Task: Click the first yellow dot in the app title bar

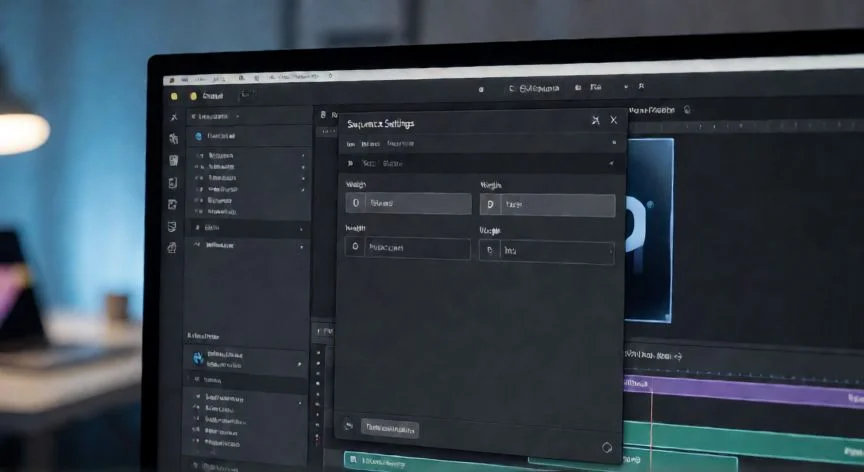Action: pyautogui.click(x=174, y=96)
